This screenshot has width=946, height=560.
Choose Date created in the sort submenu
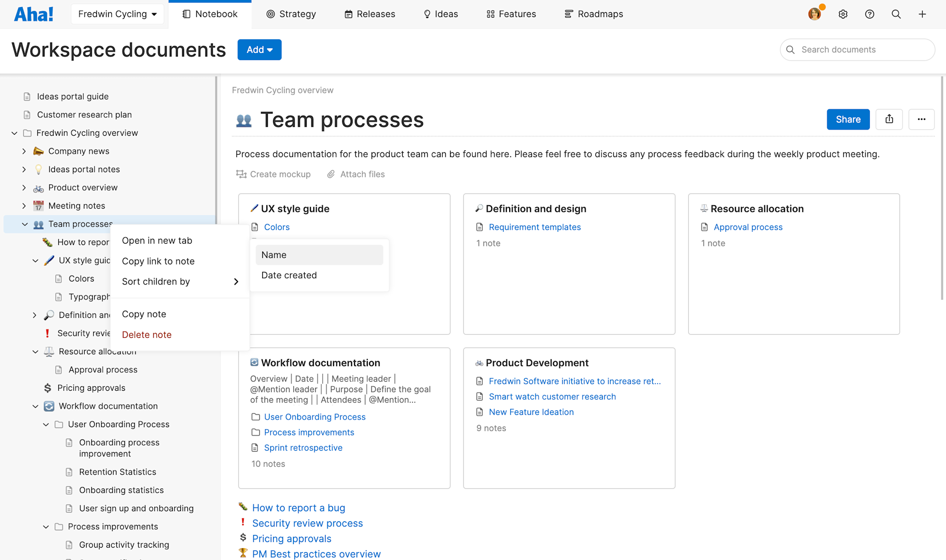289,275
